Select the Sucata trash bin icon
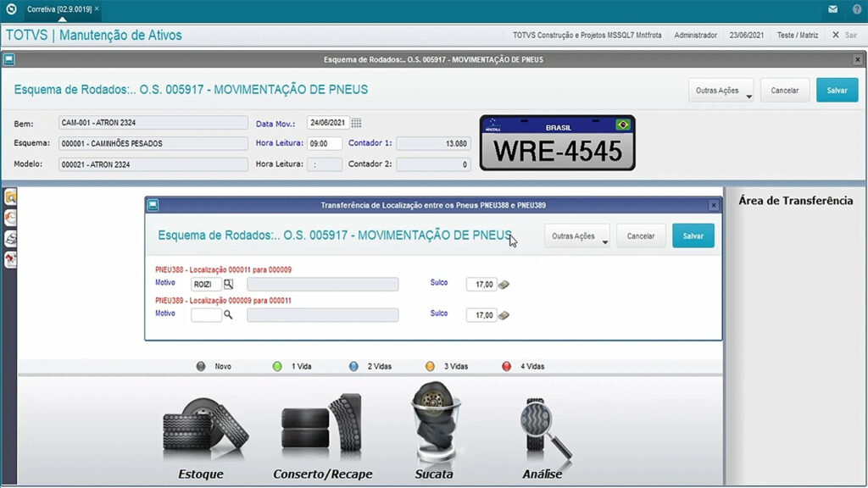This screenshot has width=868, height=488. click(435, 422)
